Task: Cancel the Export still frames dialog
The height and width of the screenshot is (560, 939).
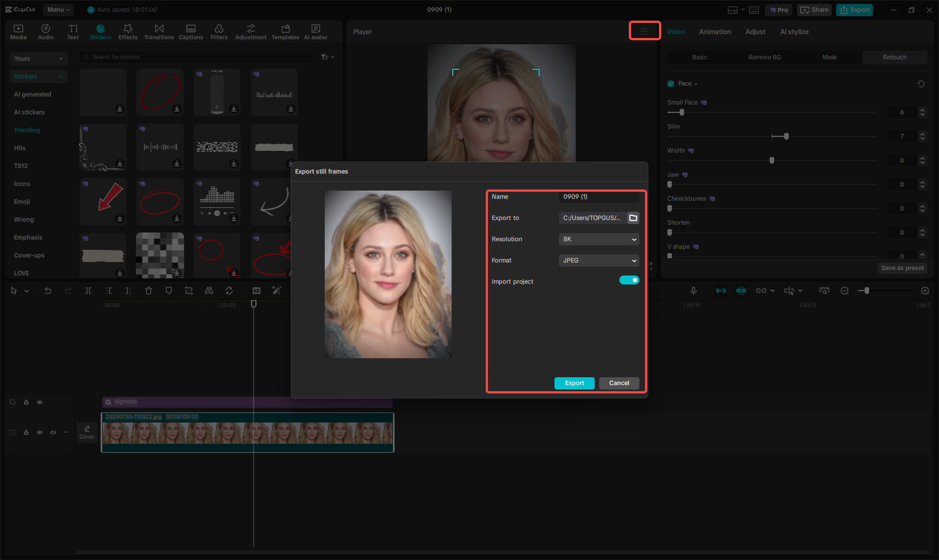Action: click(x=619, y=383)
